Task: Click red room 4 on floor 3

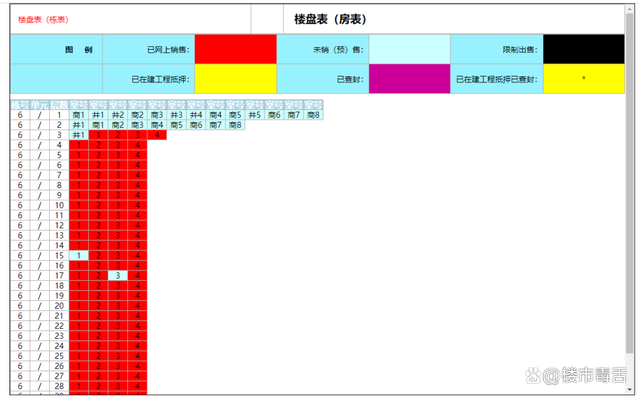Action: click(157, 135)
